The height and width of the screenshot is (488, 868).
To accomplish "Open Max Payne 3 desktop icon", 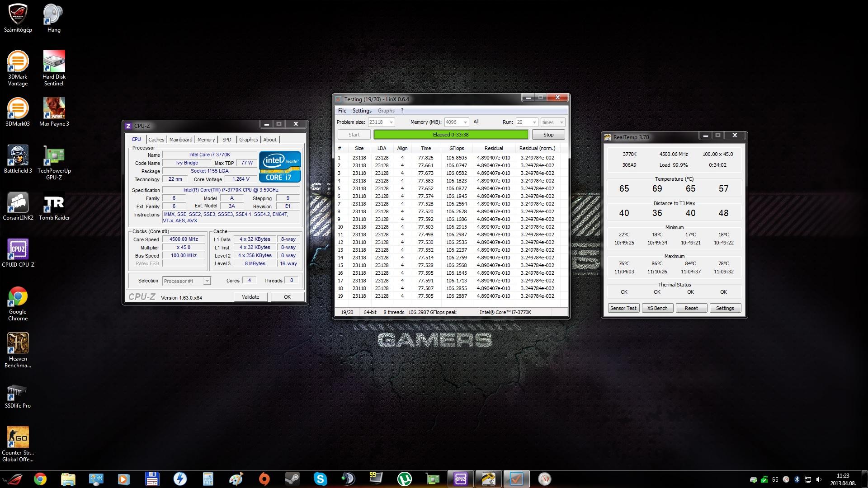I will click(x=54, y=112).
